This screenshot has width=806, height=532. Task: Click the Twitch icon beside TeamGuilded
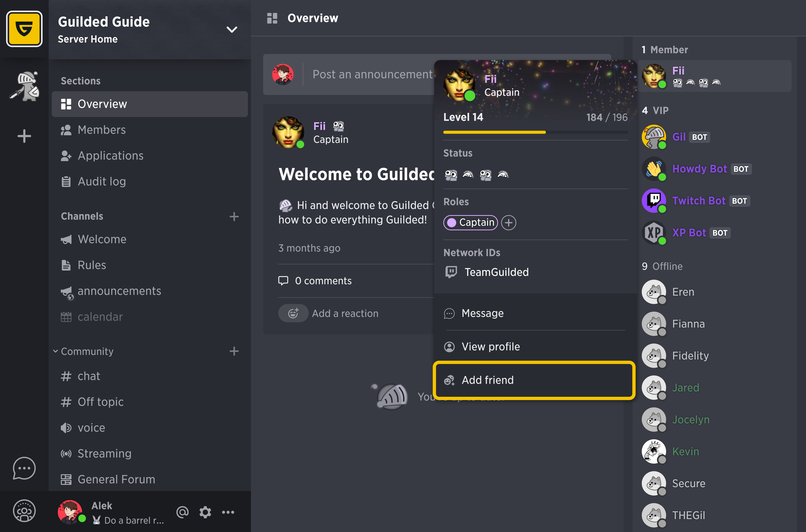[451, 272]
